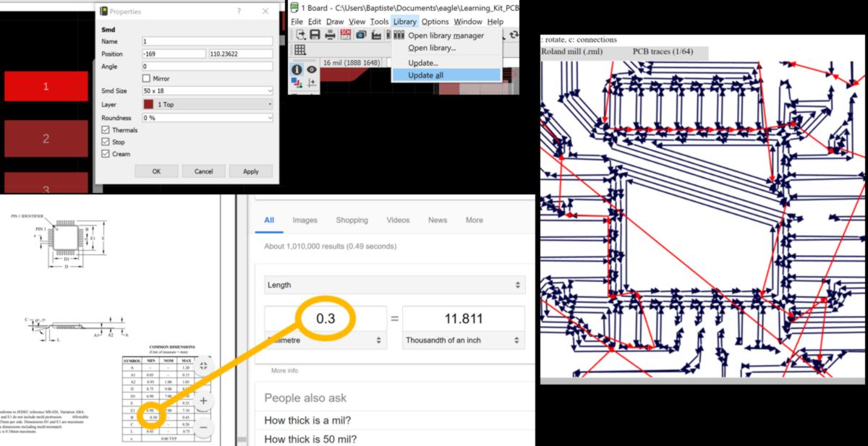Image resolution: width=868 pixels, height=446 pixels.
Task: Zoom in with the PDF viewer plus button
Action: click(x=203, y=400)
